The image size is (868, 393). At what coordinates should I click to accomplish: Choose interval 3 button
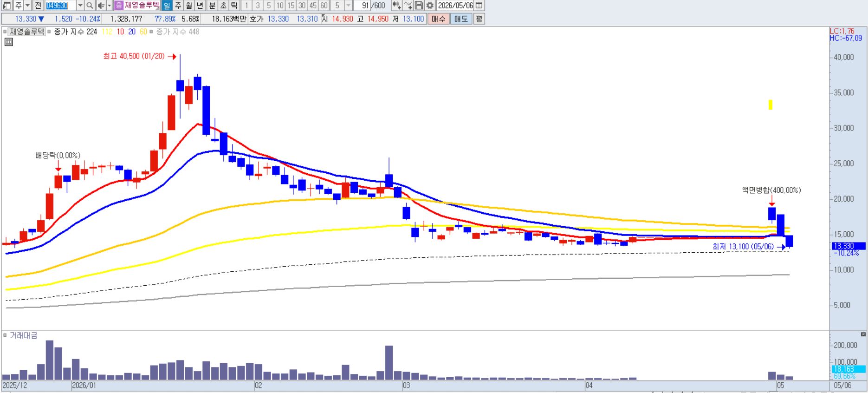(x=258, y=6)
